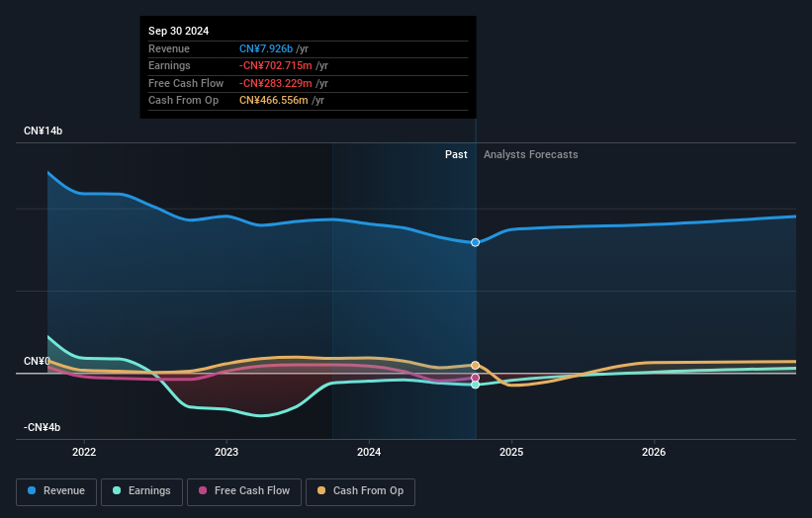Click the 2025 x-axis label
This screenshot has width=812, height=518.
coord(511,452)
